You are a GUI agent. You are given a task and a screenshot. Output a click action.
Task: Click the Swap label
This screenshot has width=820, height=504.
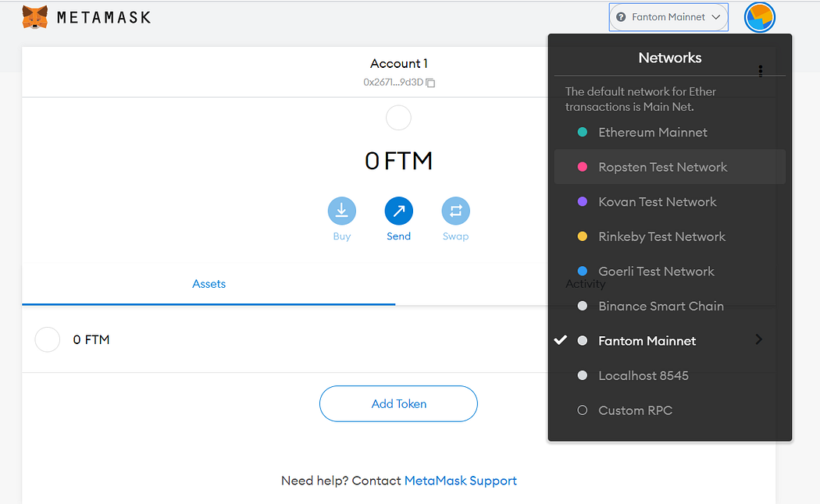(x=455, y=236)
